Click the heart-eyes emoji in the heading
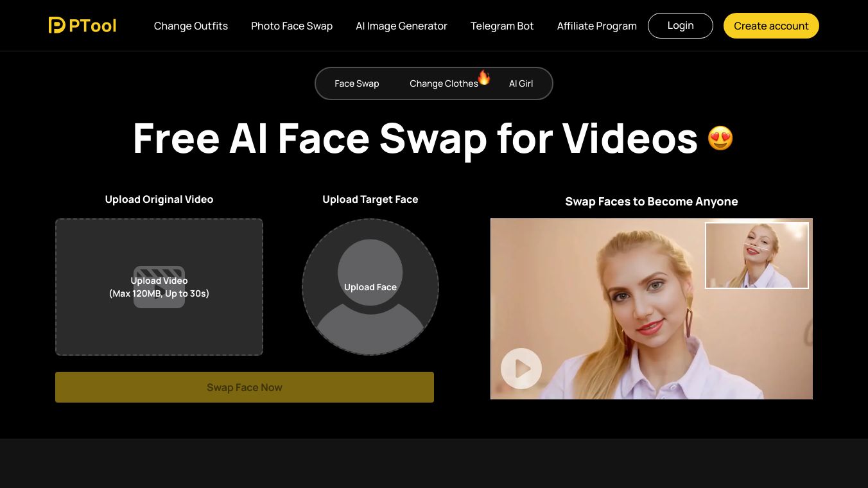 point(720,138)
